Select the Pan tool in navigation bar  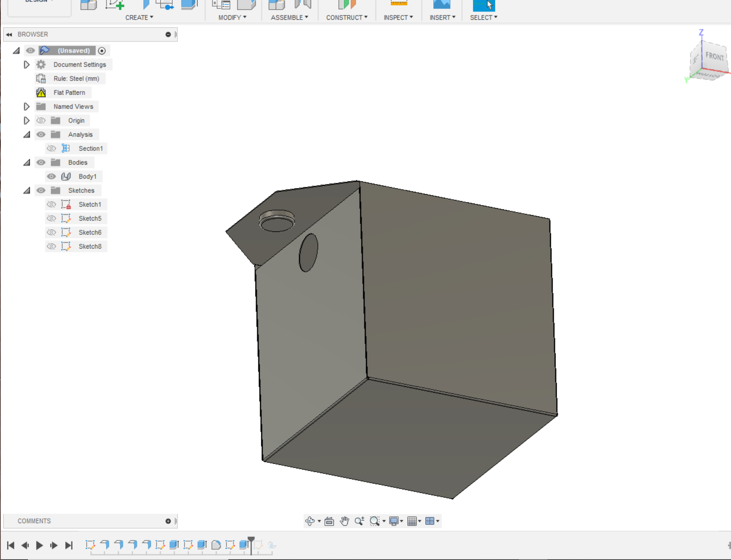[x=345, y=521]
